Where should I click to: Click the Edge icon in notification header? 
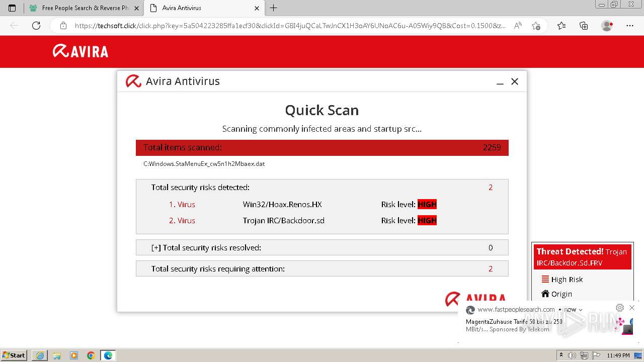click(x=470, y=310)
